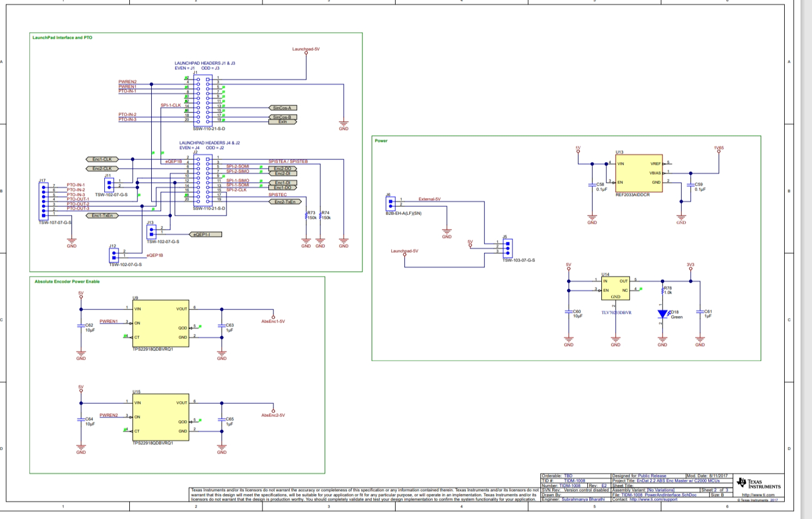Click the J12 two-pin jumper
The width and height of the screenshot is (812, 519).
tap(114, 254)
